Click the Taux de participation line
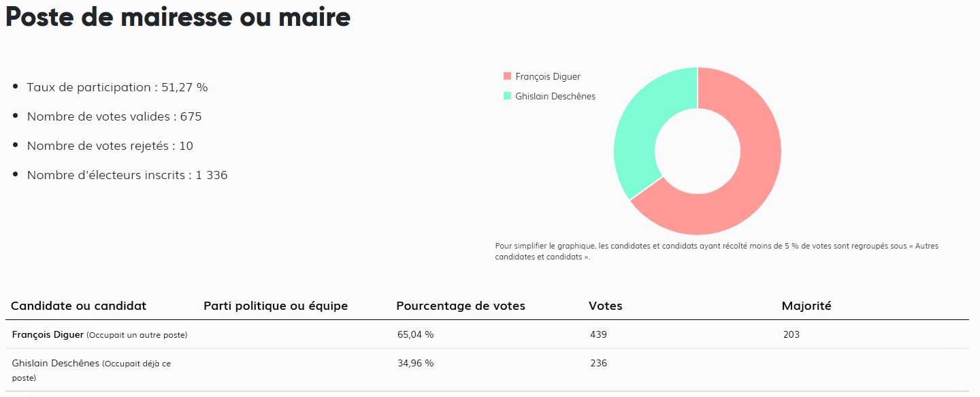Image resolution: width=980 pixels, height=397 pixels. coord(117,87)
